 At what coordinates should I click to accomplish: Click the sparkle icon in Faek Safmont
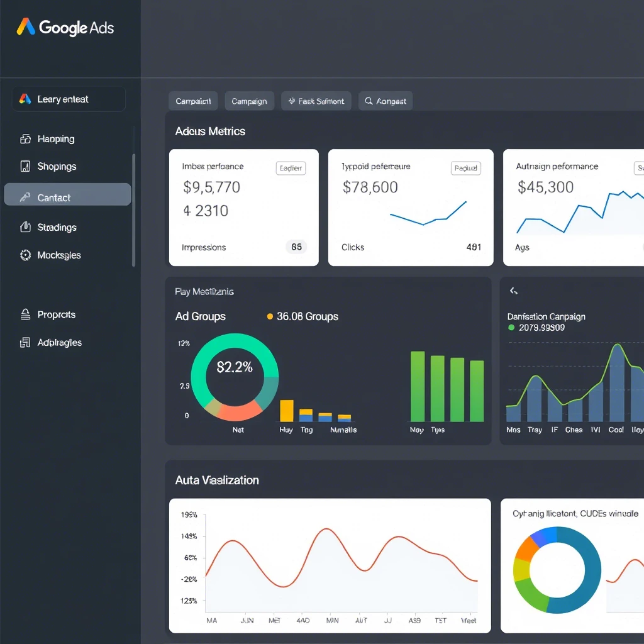[292, 101]
